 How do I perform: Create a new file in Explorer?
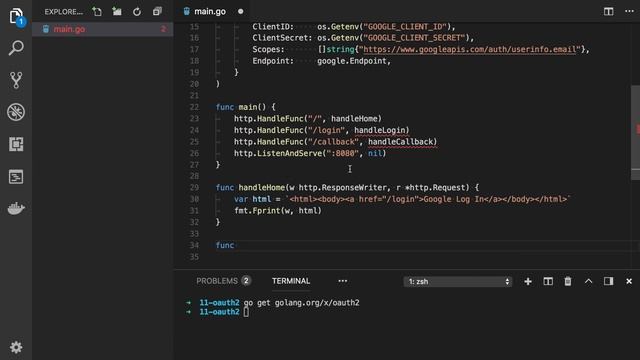97,11
